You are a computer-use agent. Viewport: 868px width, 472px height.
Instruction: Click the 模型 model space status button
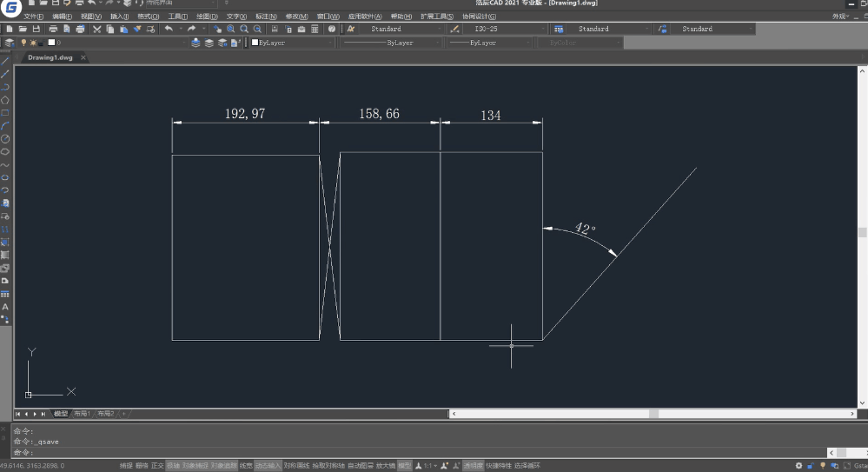(405, 466)
